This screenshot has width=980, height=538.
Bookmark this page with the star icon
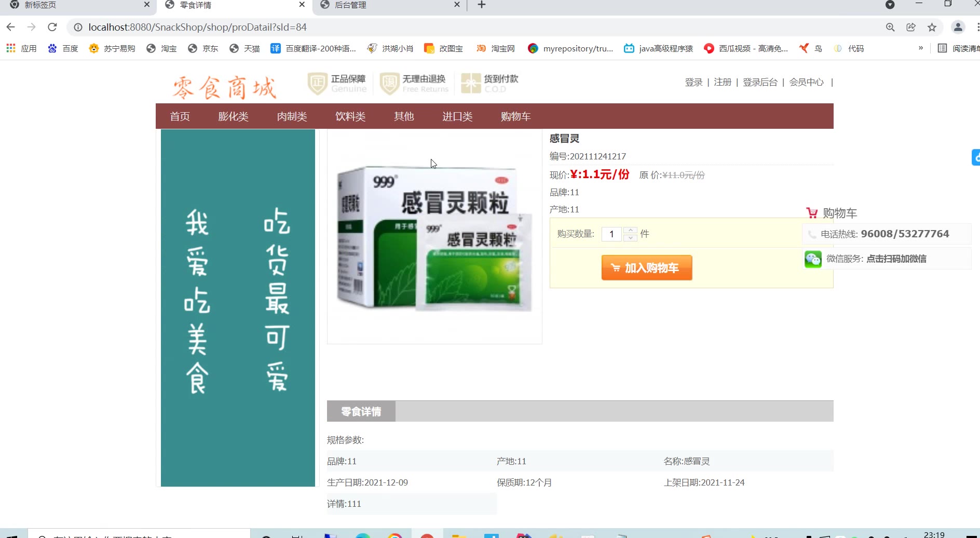click(x=932, y=27)
